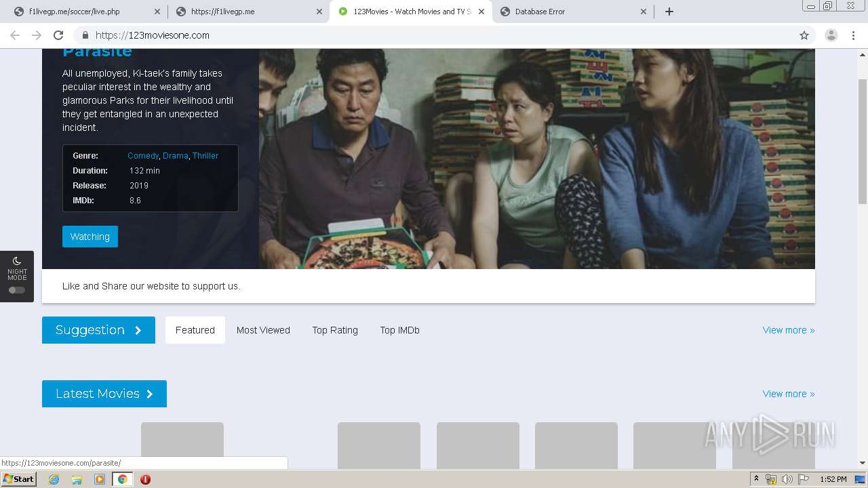Open the Drama genre link
Screen dimensions: 868x488
click(176, 156)
